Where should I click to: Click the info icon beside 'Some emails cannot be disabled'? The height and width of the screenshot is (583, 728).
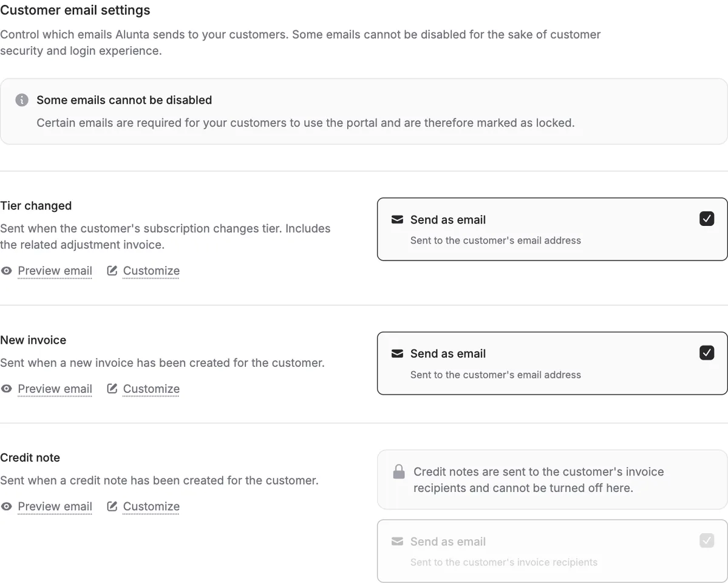coord(22,100)
